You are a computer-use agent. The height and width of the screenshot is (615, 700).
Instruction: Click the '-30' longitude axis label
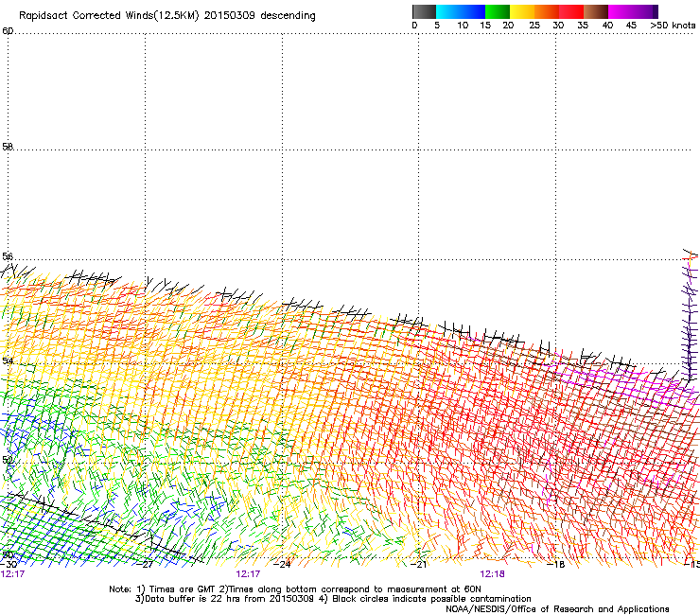click(8, 565)
